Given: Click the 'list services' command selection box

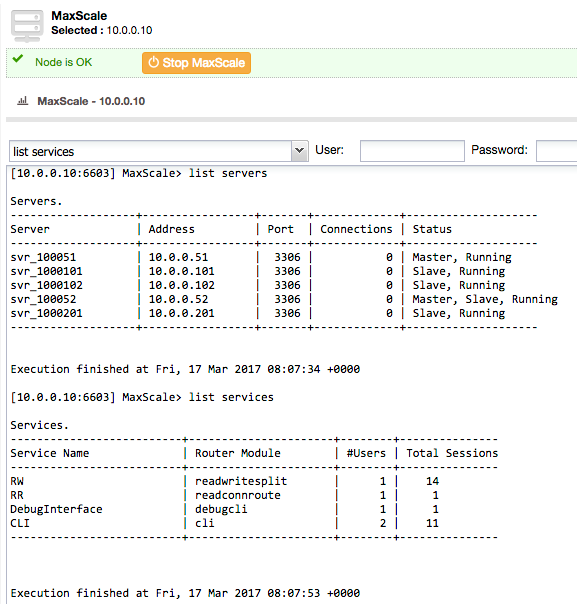Looking at the screenshot, I should coord(159,151).
